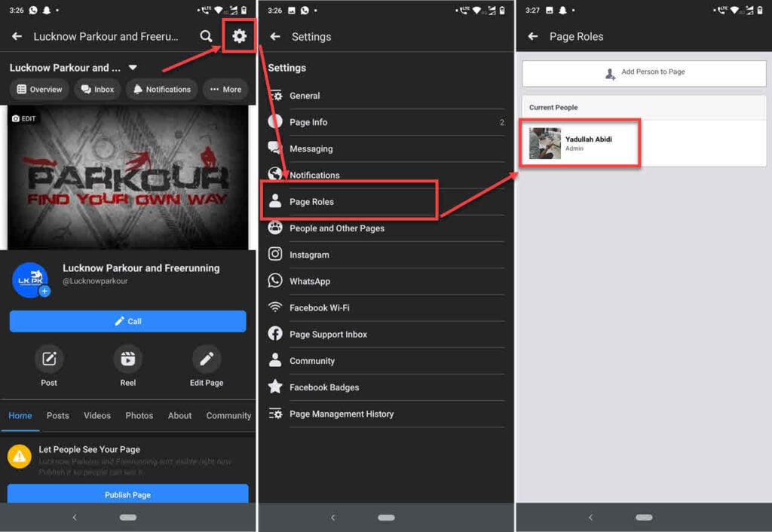Select Yadullah Abidi admin entry

[x=644, y=143]
